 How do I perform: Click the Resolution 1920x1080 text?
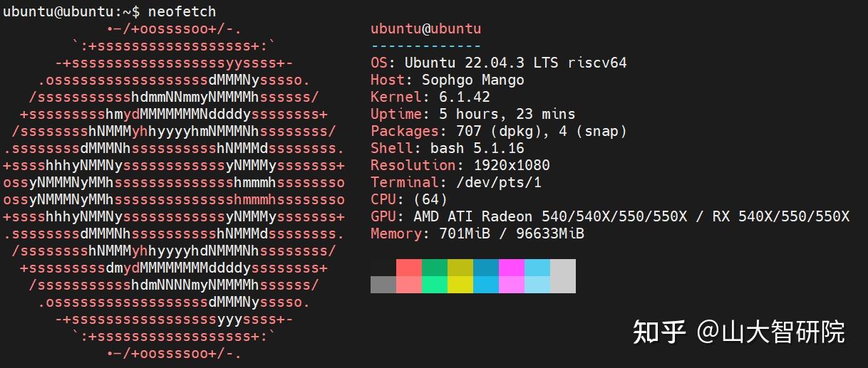click(x=460, y=165)
